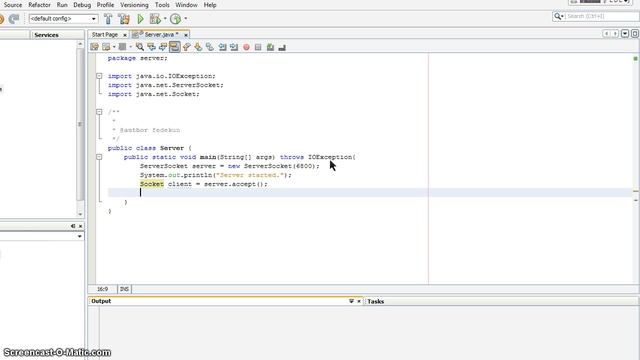The width and height of the screenshot is (640, 360).
Task: Close the Server.java tab
Action: [186, 35]
